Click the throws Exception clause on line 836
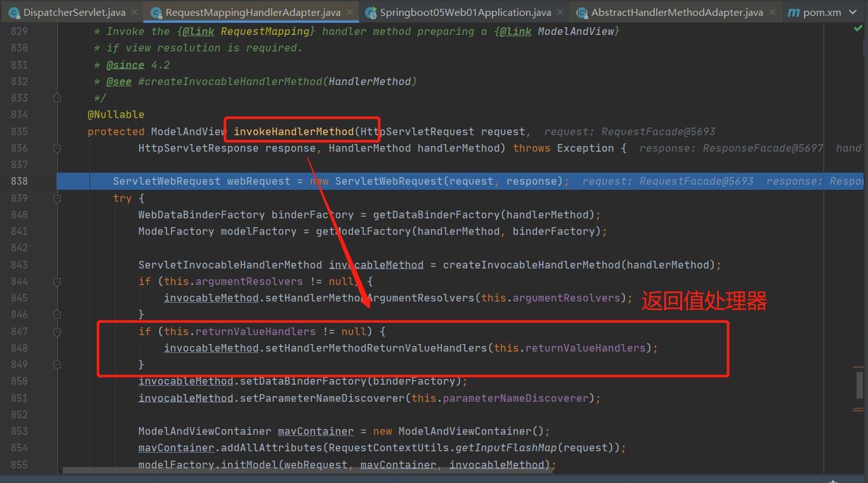Viewport: 868px width, 483px height. [563, 148]
